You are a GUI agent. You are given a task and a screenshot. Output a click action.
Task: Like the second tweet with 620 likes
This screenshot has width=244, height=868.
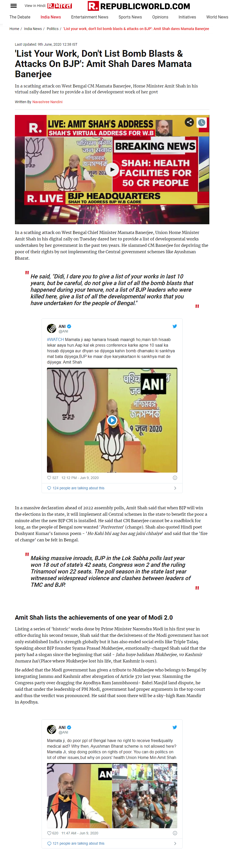tap(49, 833)
